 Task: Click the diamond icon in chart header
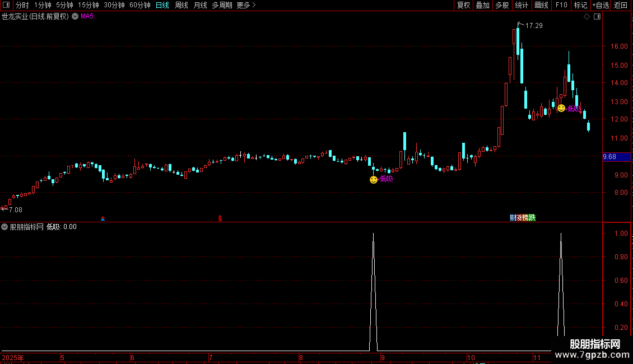(x=587, y=17)
